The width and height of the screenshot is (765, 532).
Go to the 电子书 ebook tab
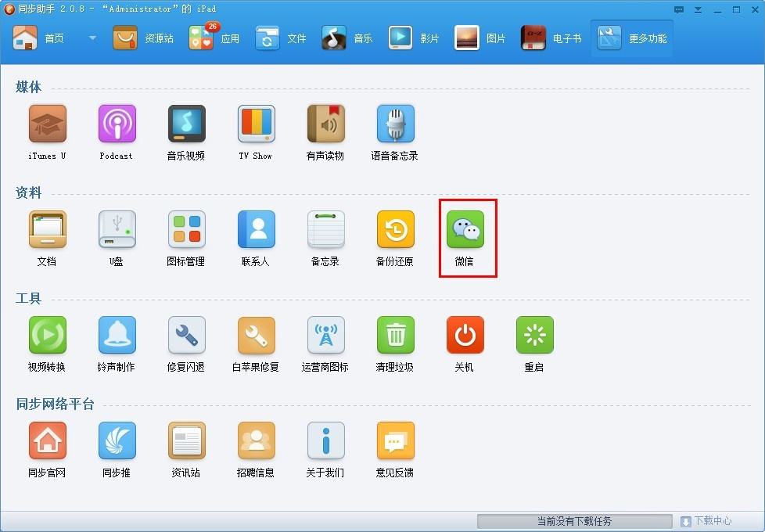pyautogui.click(x=551, y=38)
